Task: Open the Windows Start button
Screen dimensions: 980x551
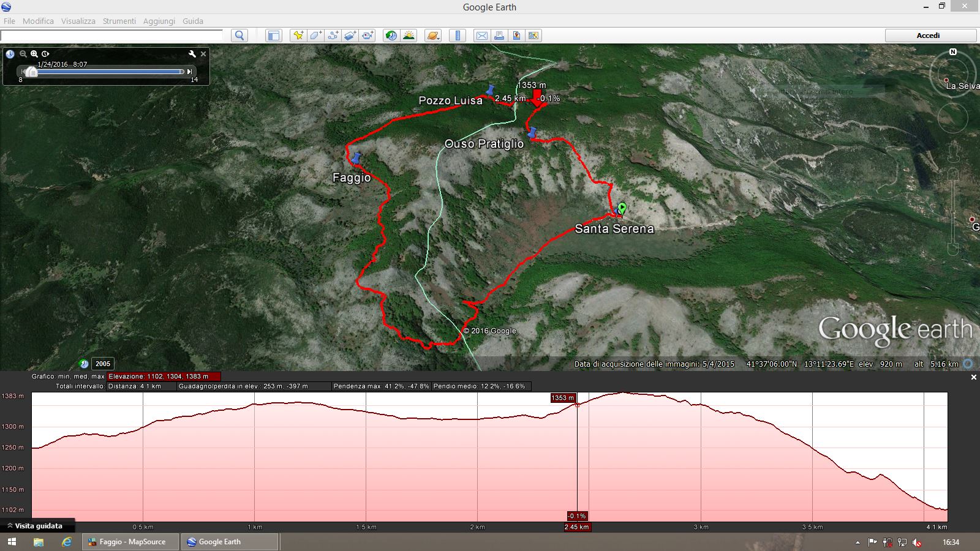Action: [x=12, y=542]
